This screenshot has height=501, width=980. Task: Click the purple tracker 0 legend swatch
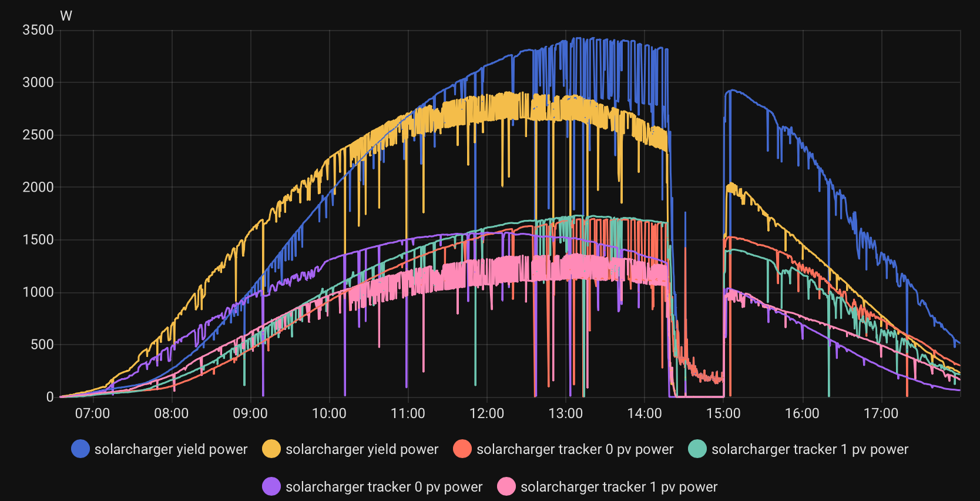tap(271, 487)
